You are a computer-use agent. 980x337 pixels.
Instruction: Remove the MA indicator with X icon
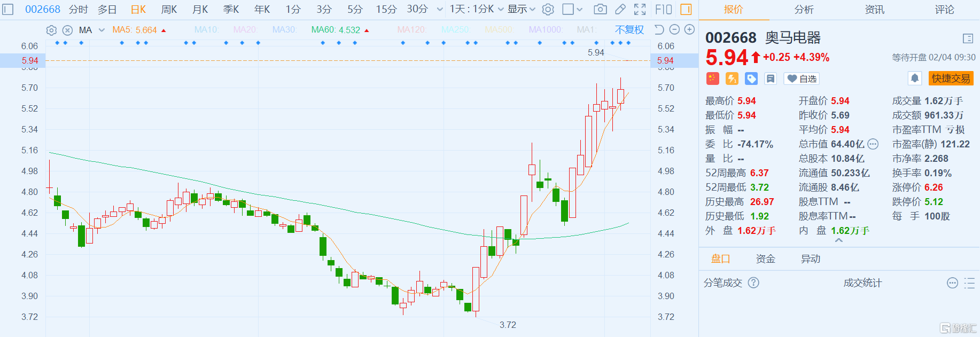67,30
